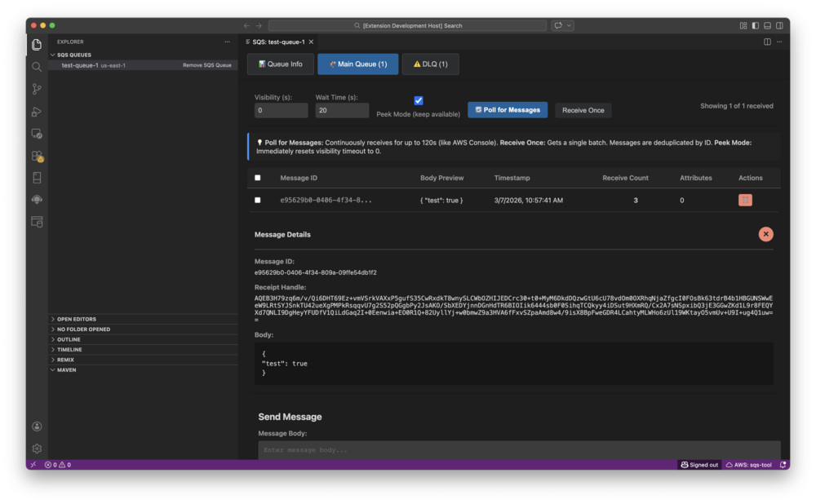Viewport: 816px width, 504px height.
Task: Click Remove SQS Queue for test-queue-1
Action: pyautogui.click(x=207, y=65)
